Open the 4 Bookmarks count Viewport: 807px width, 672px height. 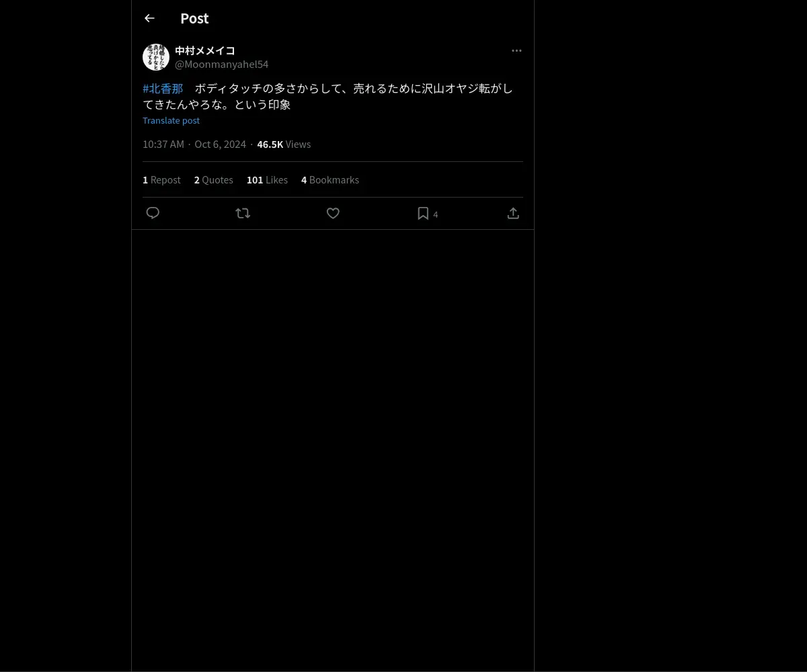(330, 179)
